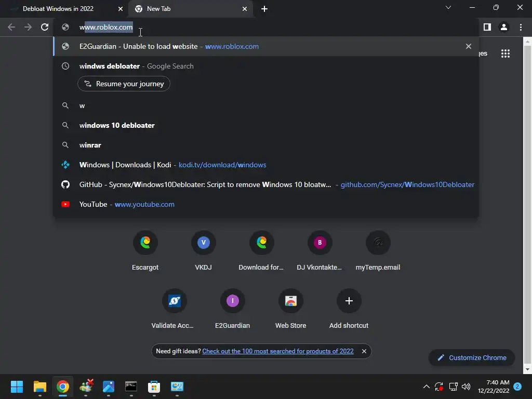Open the Chrome profile menu
This screenshot has height=399, width=532.
pyautogui.click(x=504, y=27)
